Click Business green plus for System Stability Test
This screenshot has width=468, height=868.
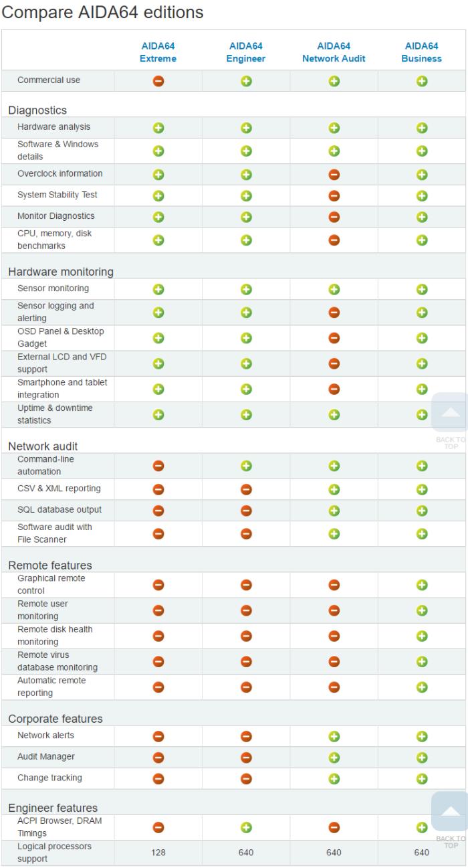(x=422, y=195)
